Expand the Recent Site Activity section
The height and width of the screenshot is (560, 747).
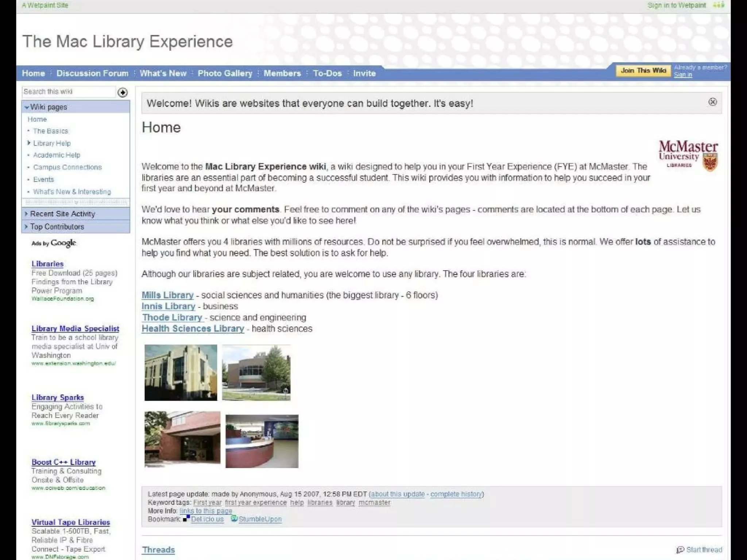(26, 214)
